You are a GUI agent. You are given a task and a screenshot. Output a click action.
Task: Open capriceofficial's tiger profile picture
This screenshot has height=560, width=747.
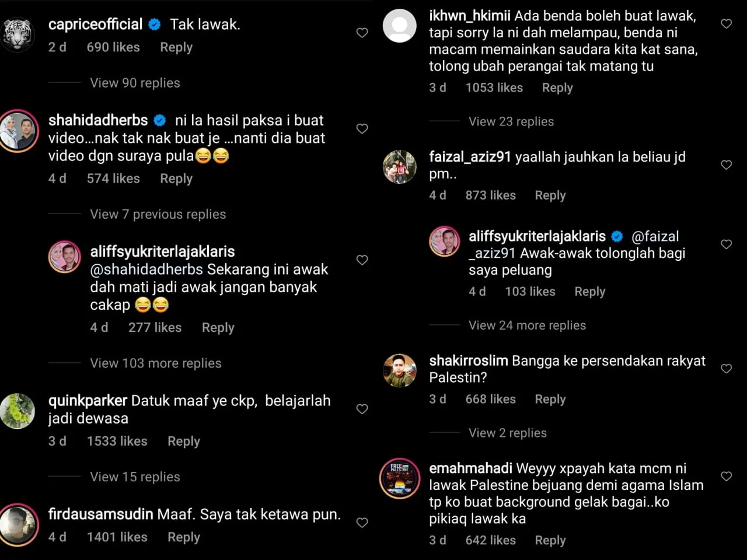pos(18,34)
